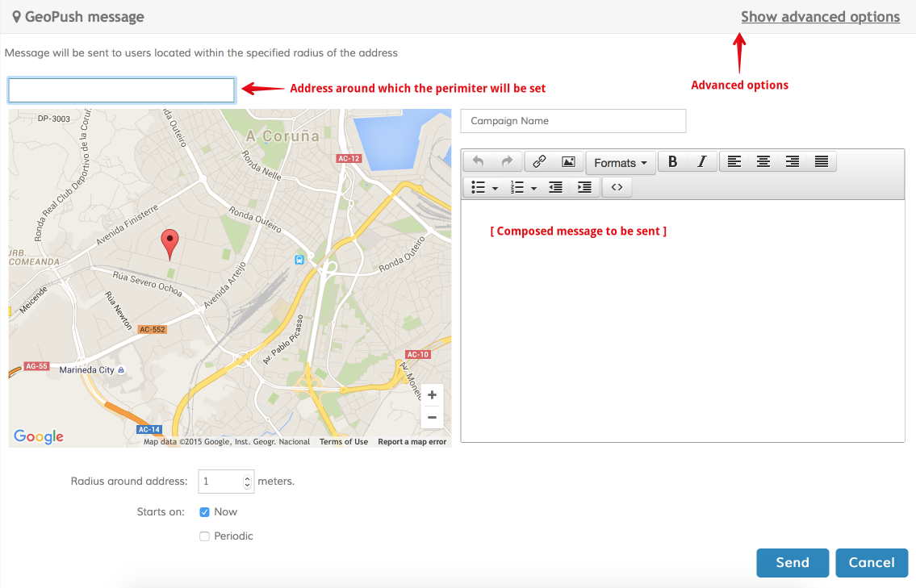The image size is (916, 588).
Task: Increase indent of message text
Action: pyautogui.click(x=584, y=187)
